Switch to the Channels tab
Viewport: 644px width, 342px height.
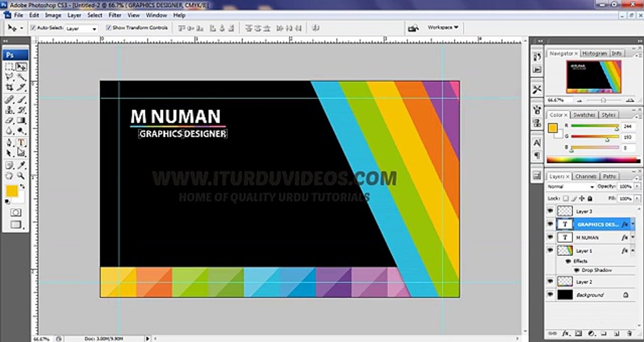point(586,176)
